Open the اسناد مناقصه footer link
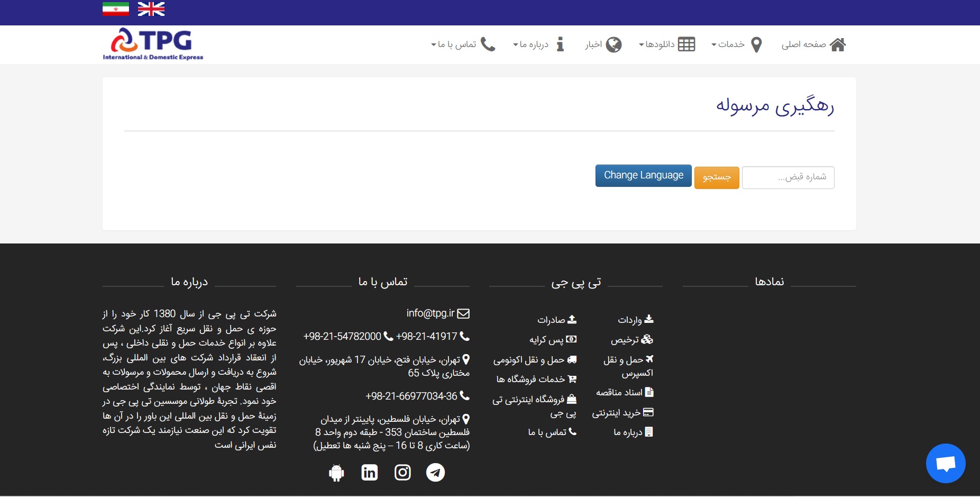Viewport: 980px width, 497px height. (x=619, y=392)
